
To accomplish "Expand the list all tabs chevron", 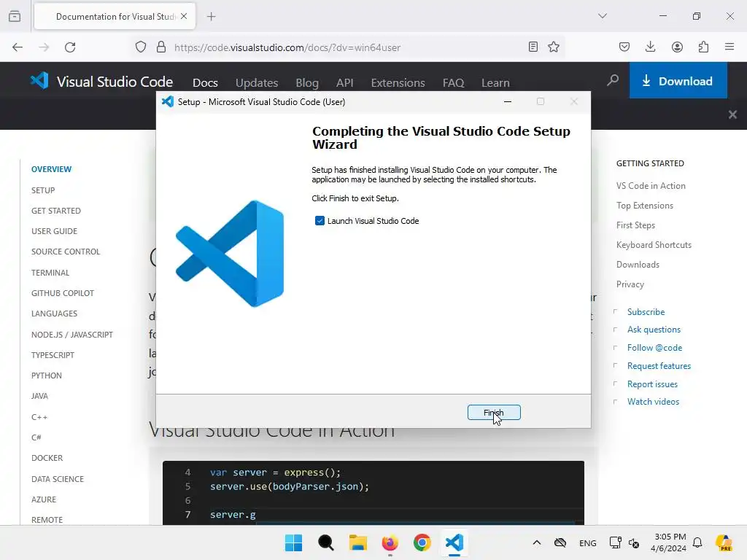I will 603,16.
